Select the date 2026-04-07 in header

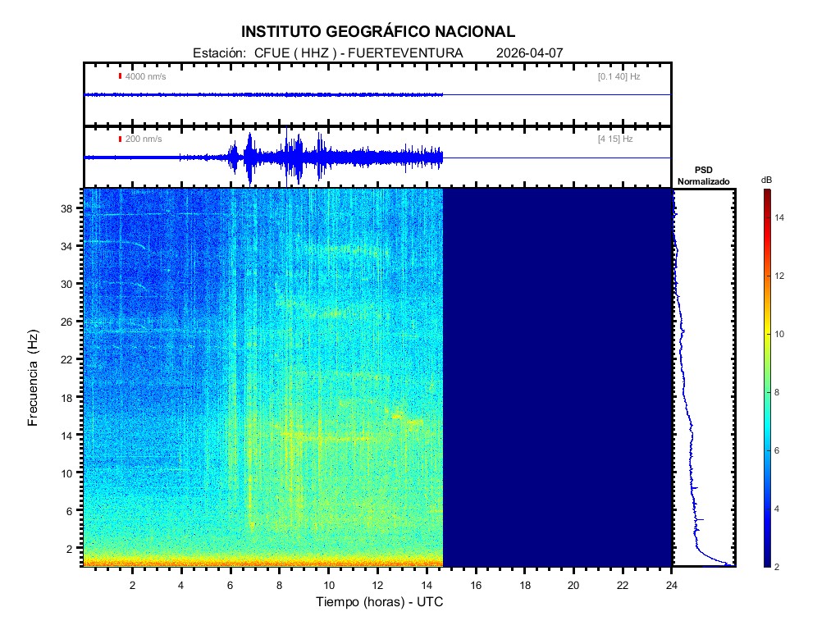coord(530,53)
